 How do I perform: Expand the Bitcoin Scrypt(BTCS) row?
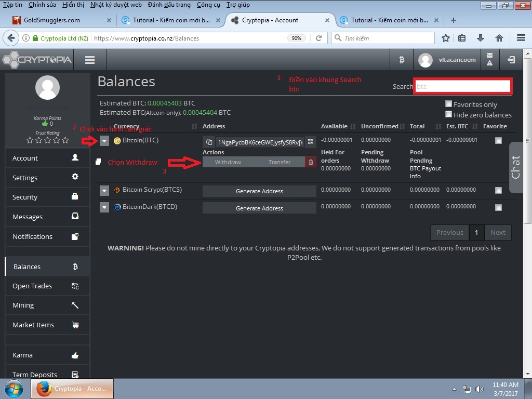104,191
